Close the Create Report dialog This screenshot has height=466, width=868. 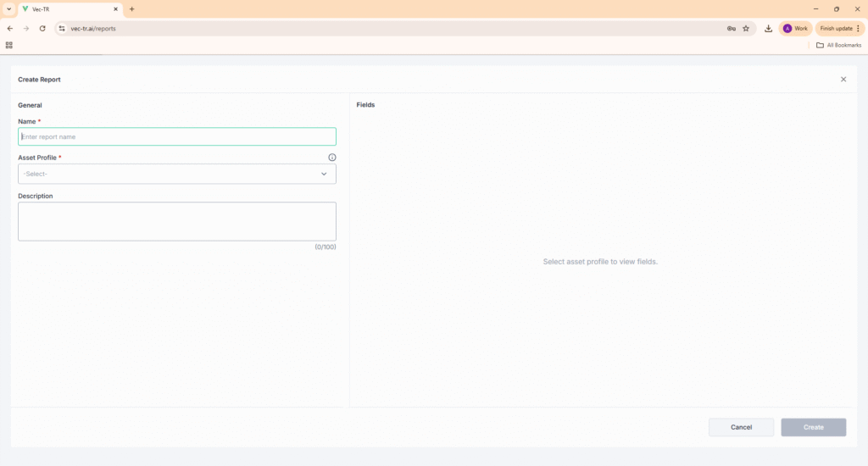point(843,79)
